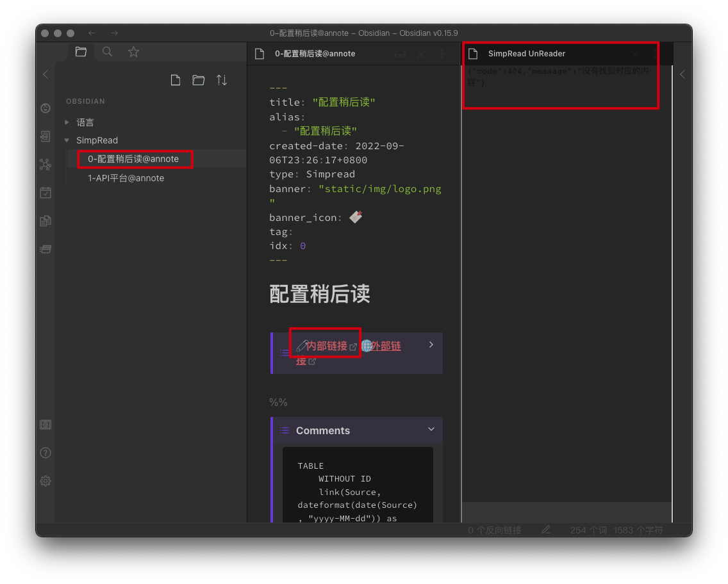
Task: Close the 0-配置稍后读@annote pane
Action: coord(421,54)
